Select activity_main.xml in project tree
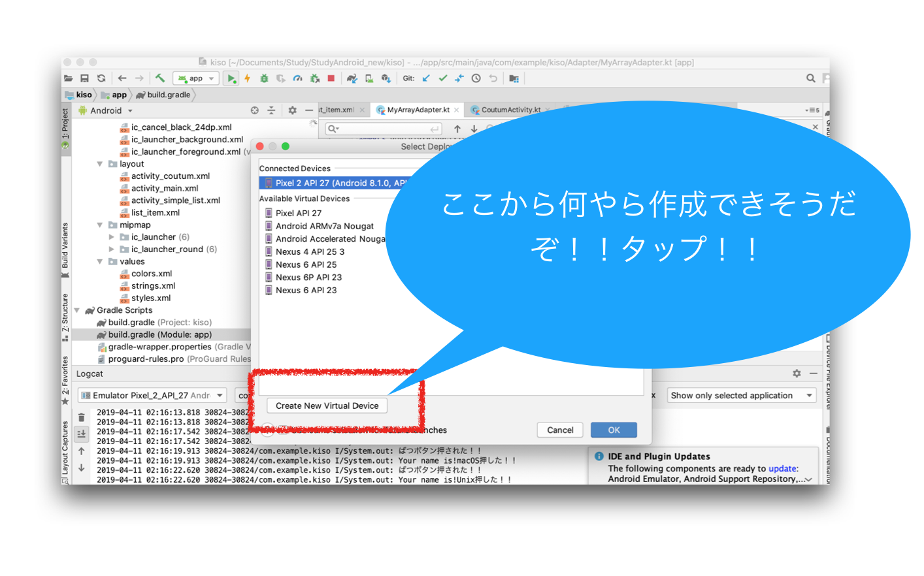924x576 pixels. [165, 189]
